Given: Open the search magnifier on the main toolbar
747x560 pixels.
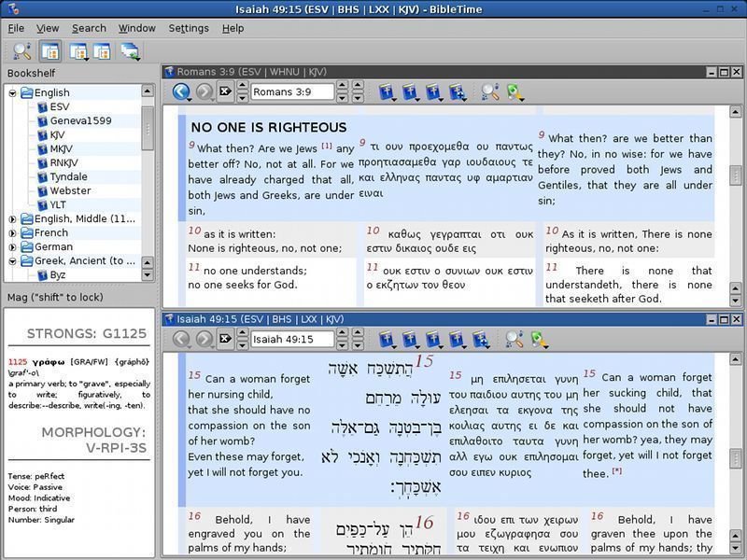Looking at the screenshot, I should [21, 52].
